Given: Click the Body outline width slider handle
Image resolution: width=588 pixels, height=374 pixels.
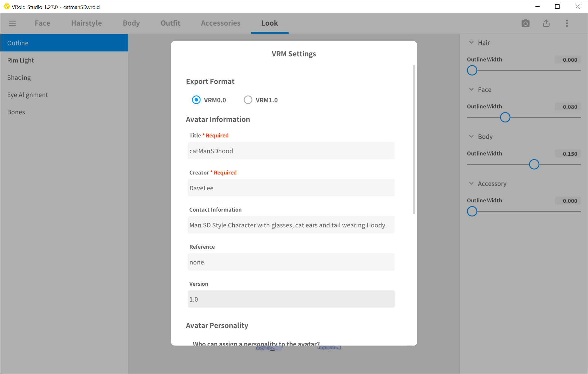Looking at the screenshot, I should click(534, 164).
